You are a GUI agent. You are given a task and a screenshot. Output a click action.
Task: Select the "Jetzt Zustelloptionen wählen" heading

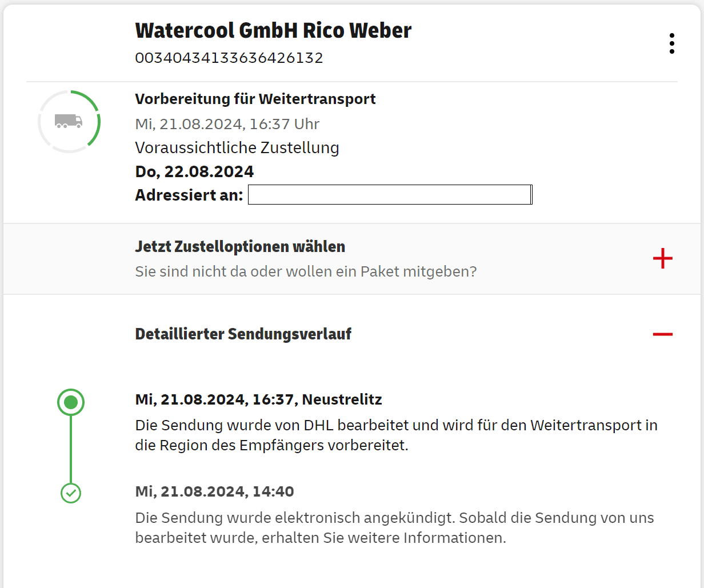click(240, 247)
